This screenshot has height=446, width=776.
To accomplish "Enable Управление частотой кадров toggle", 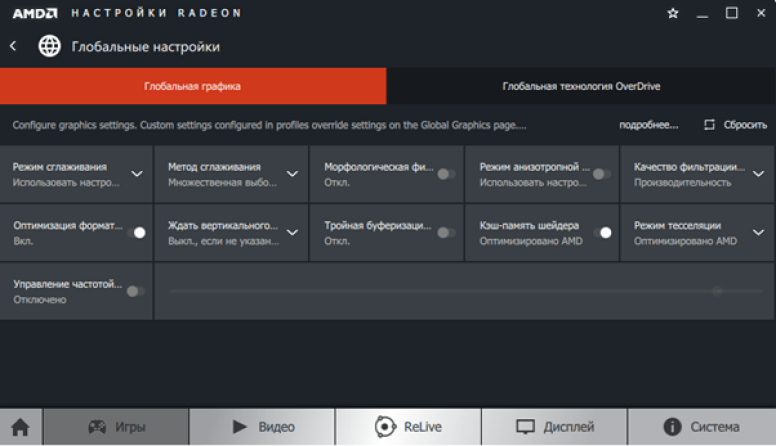I will (x=135, y=291).
